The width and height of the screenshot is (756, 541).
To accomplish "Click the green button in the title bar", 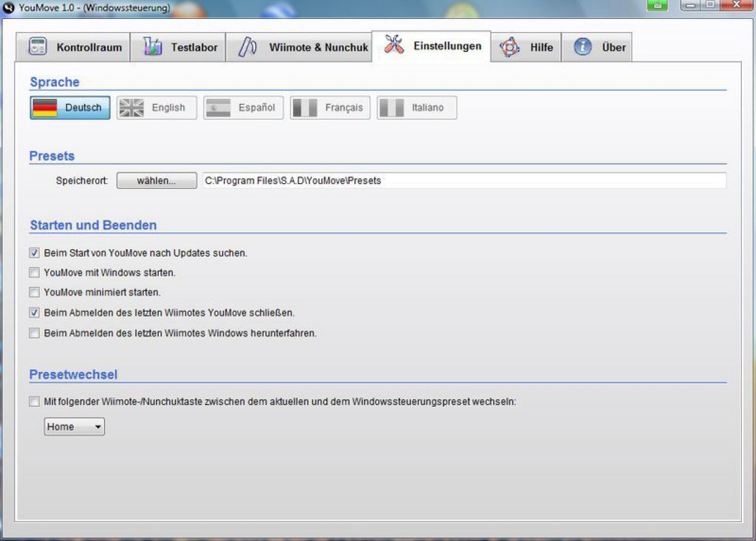I will pos(657,5).
